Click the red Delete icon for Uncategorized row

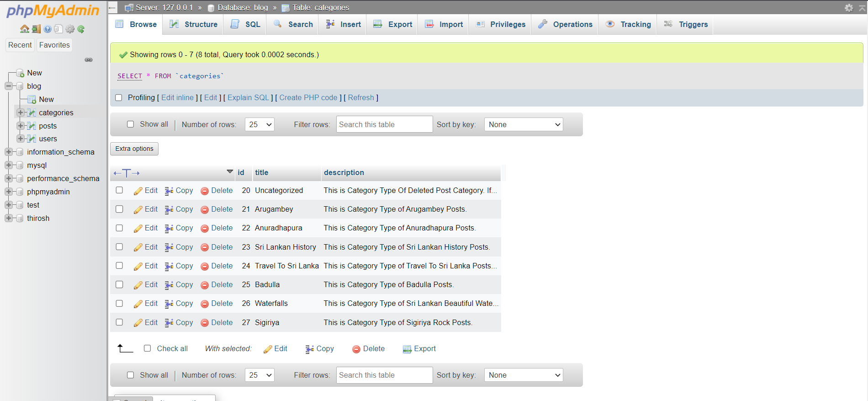tap(205, 191)
